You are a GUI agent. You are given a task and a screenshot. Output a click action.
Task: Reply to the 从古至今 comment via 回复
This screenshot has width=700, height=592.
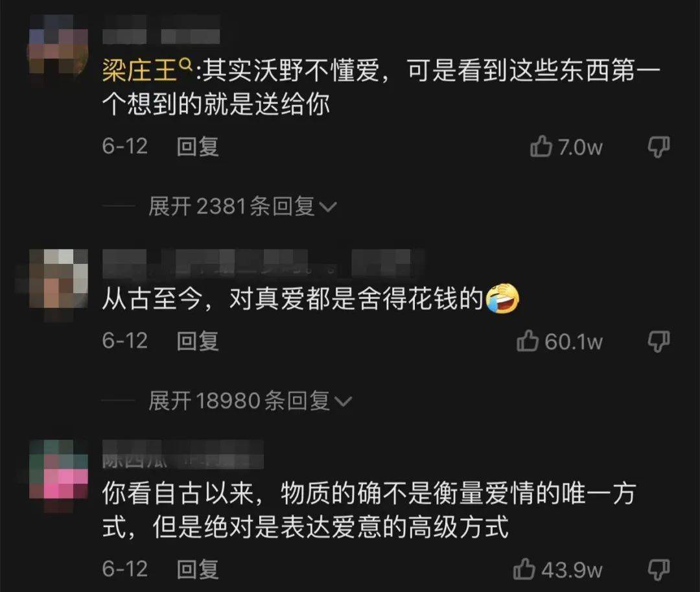point(198,341)
